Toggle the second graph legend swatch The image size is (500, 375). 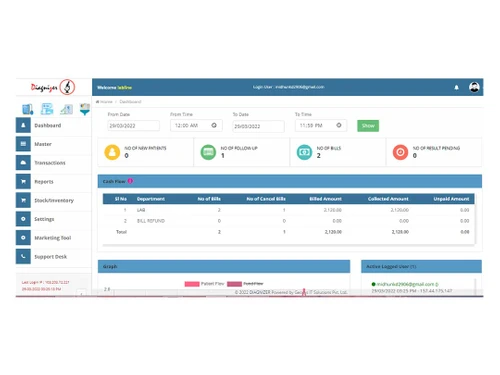[x=234, y=284]
